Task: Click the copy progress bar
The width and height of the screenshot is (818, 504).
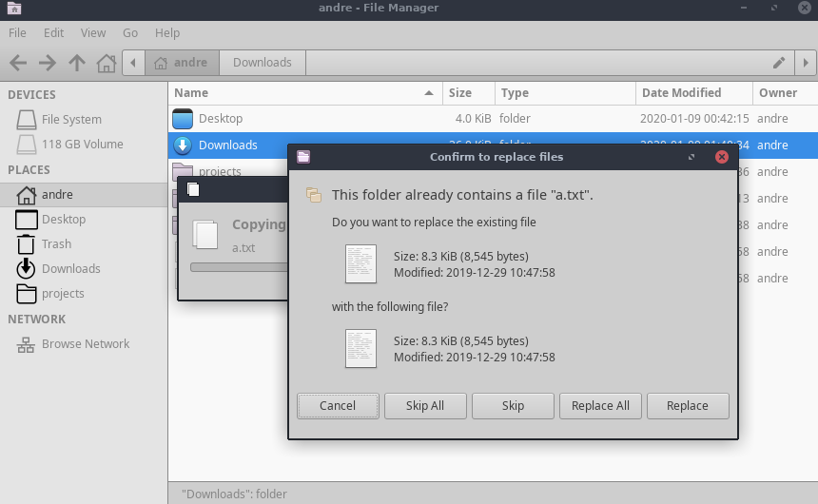Action: pos(238,267)
